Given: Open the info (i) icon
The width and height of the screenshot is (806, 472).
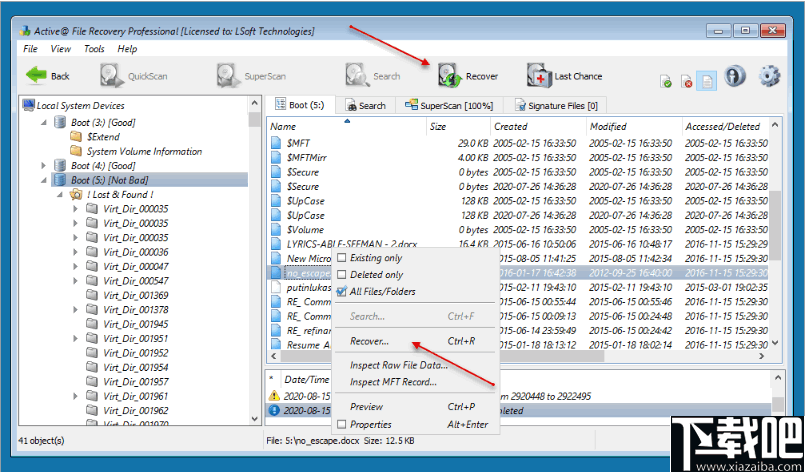Looking at the screenshot, I should coord(735,76).
